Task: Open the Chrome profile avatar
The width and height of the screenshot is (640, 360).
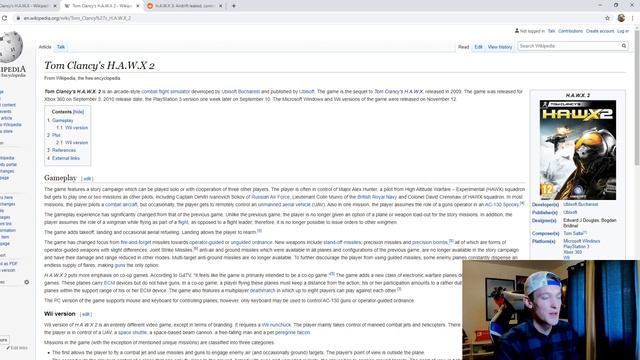Action: coord(621,18)
